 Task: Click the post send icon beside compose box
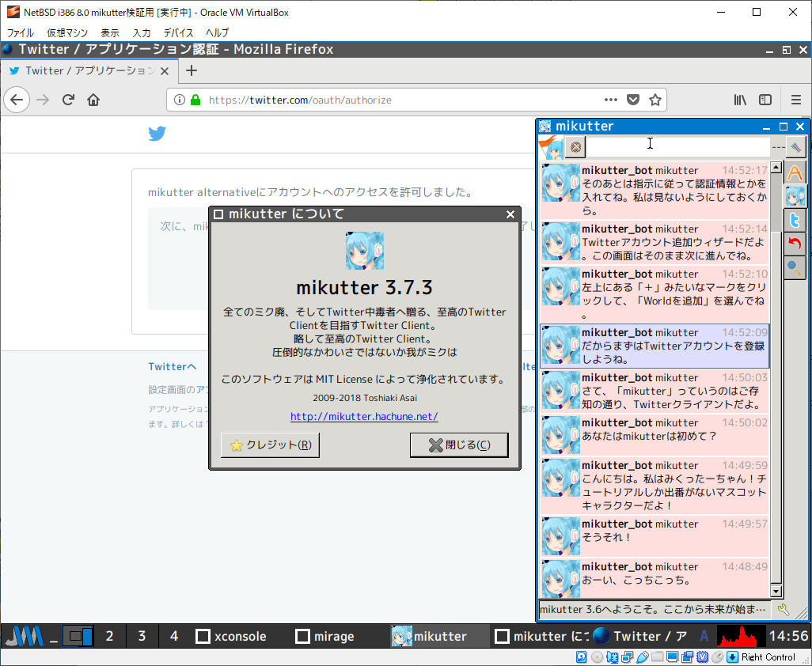coord(796,146)
